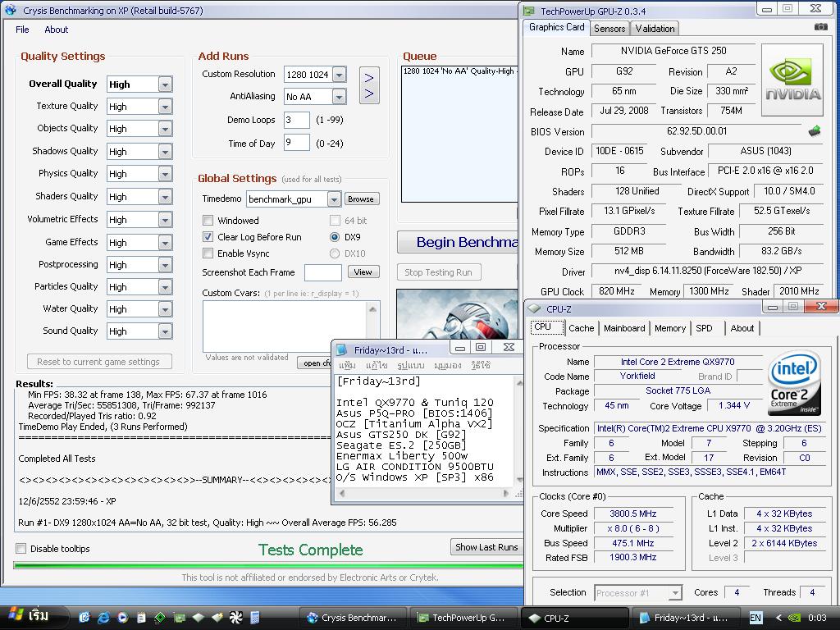This screenshot has width=840, height=630.
Task: Open the calculator icon in quick launch
Action: point(254,618)
